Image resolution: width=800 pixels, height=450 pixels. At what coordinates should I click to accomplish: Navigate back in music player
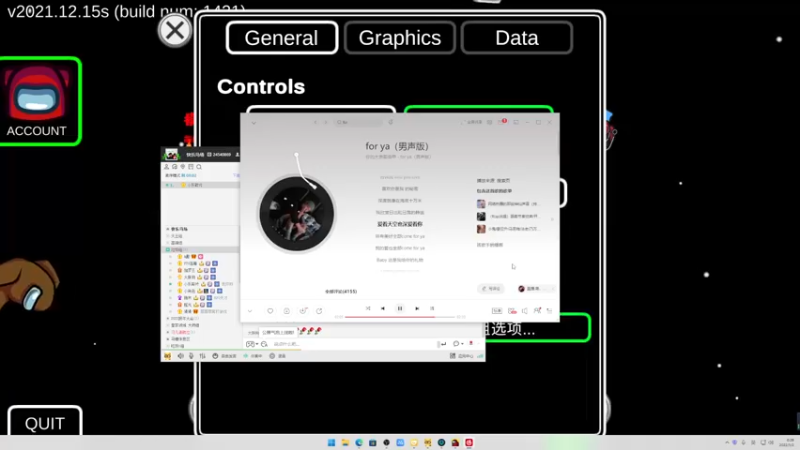[315, 122]
